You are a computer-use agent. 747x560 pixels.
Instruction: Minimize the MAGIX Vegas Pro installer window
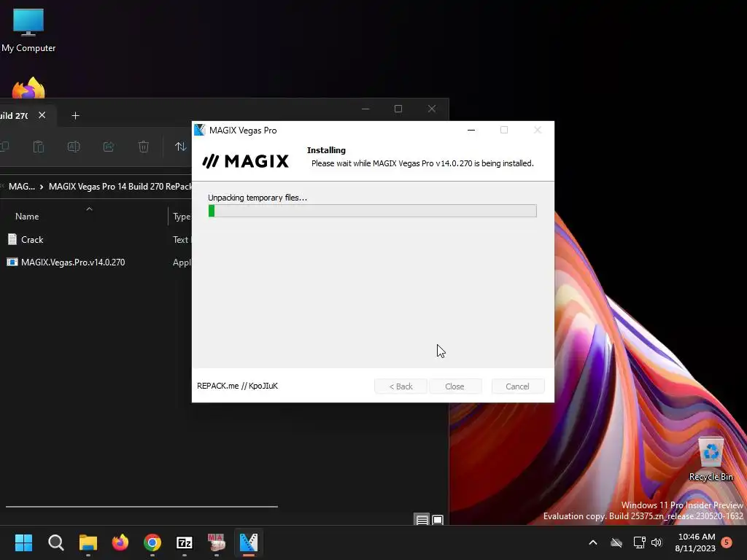tap(471, 130)
